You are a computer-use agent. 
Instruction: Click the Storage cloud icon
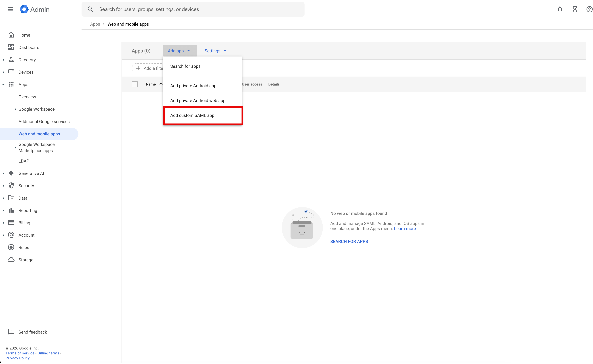[x=11, y=259]
